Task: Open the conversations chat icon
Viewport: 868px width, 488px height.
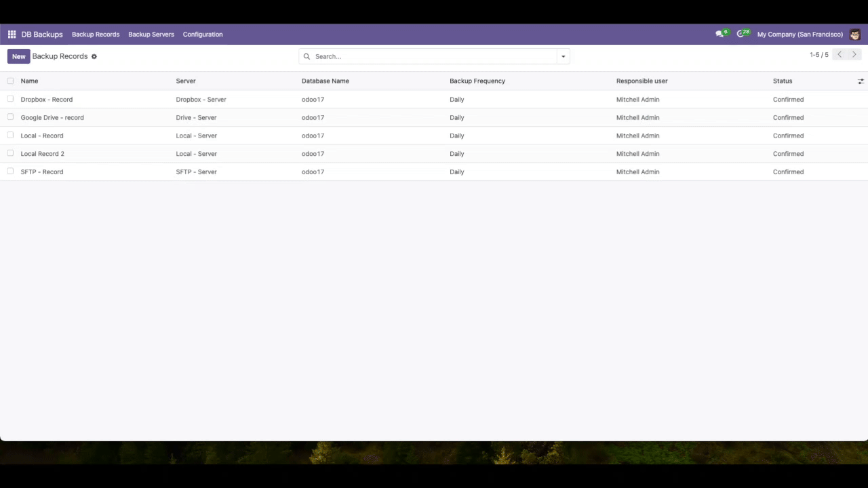Action: [x=719, y=34]
